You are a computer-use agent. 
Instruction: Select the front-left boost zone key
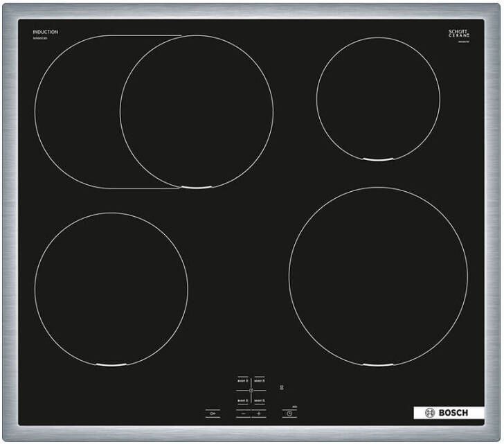pyautogui.click(x=243, y=400)
